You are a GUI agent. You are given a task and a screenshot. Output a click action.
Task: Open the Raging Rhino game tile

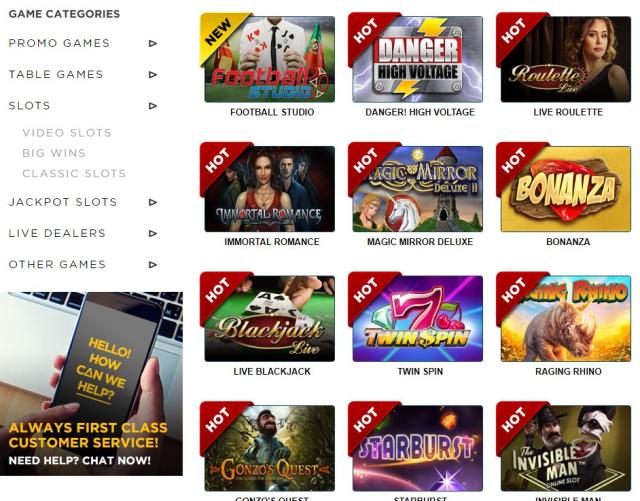click(566, 318)
